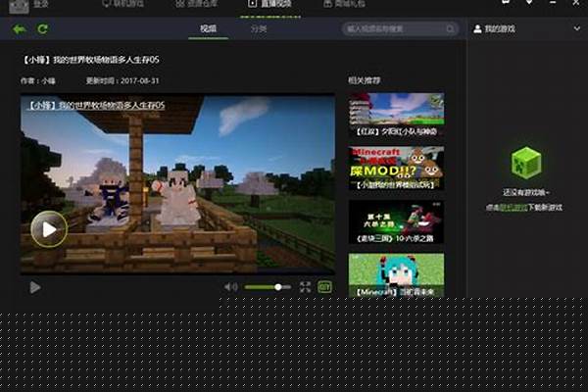
Task: Minimize the launcher window
Action: 553,3
